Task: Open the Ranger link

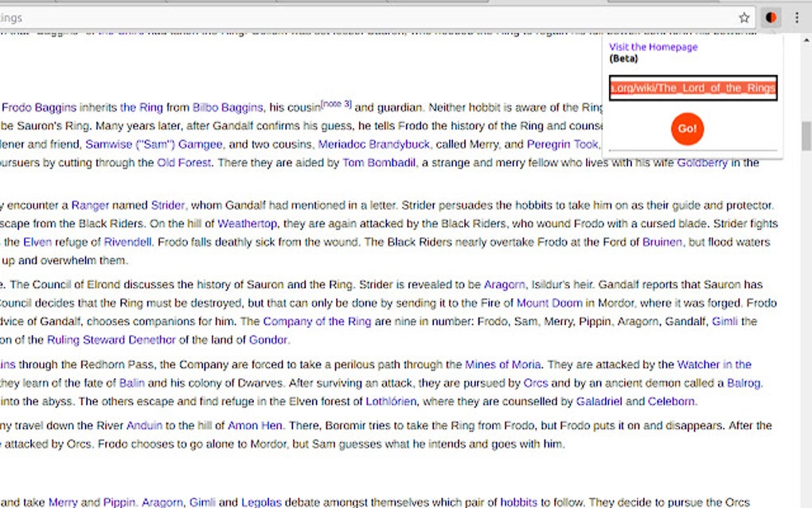Action: click(x=90, y=205)
